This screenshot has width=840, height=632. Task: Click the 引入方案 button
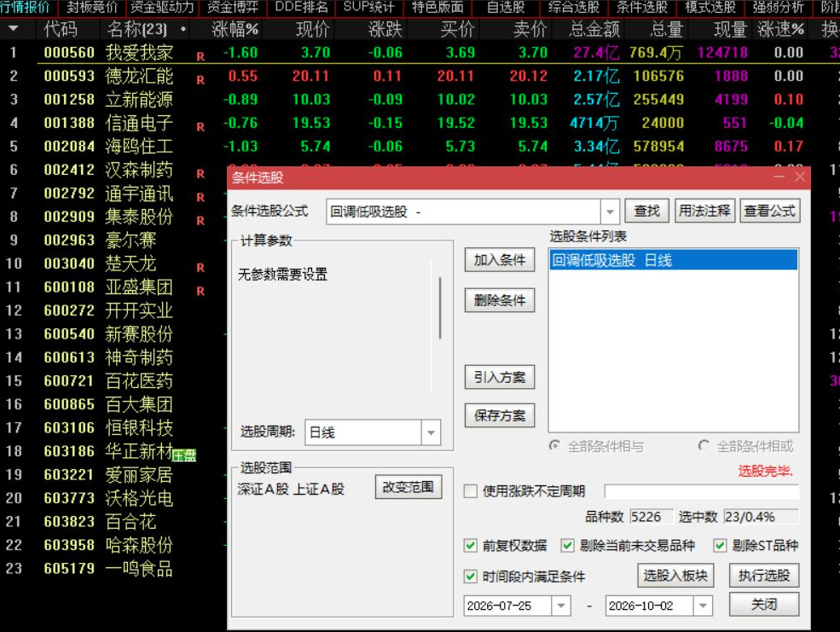[500, 377]
